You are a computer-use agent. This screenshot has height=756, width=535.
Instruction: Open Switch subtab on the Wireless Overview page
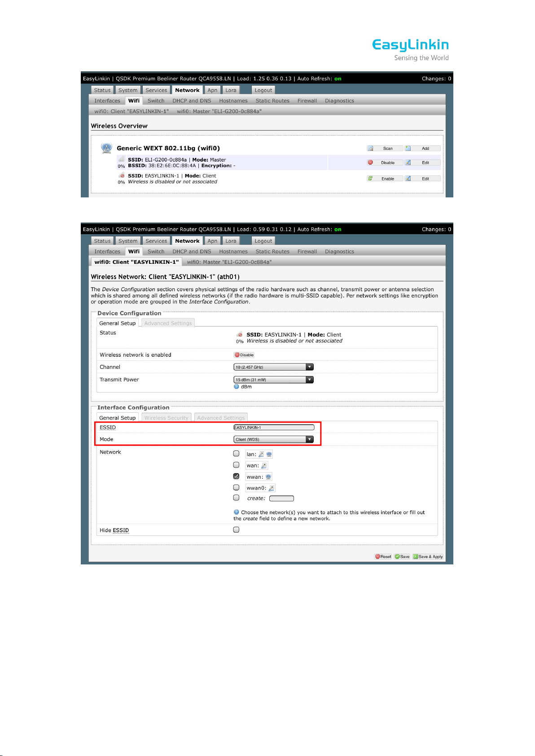pyautogui.click(x=156, y=101)
